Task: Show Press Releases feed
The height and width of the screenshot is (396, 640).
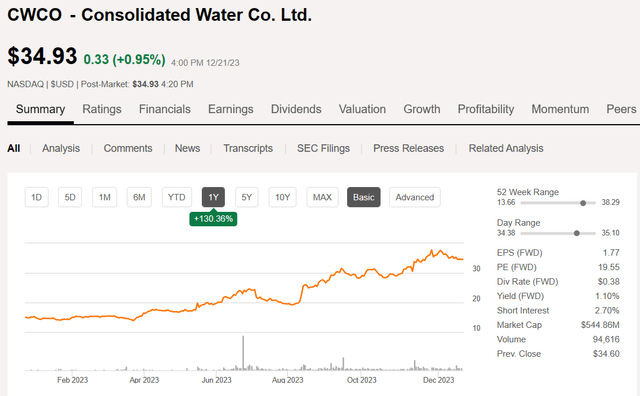Action: [409, 148]
